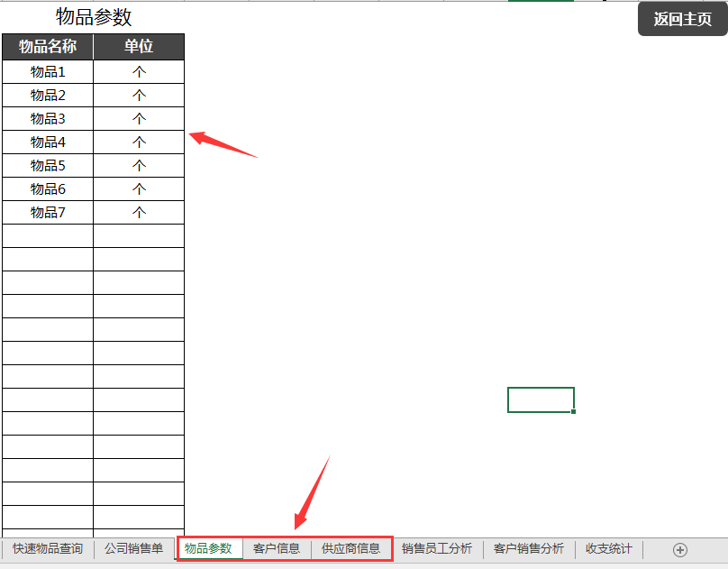The height and width of the screenshot is (569, 728).
Task: Select the cell containing 物品5
Action: pos(48,166)
